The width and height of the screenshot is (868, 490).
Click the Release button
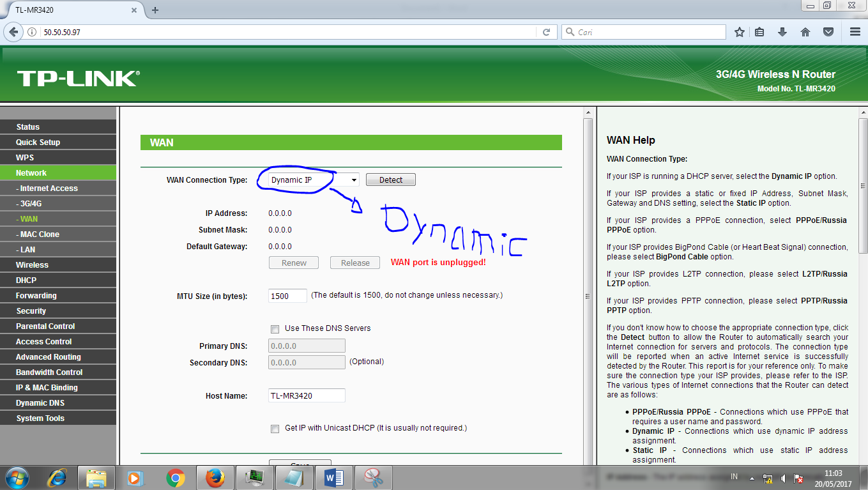coord(355,263)
